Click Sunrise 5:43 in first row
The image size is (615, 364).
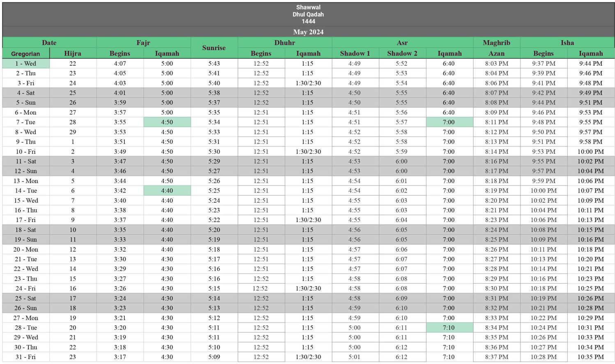tap(214, 64)
